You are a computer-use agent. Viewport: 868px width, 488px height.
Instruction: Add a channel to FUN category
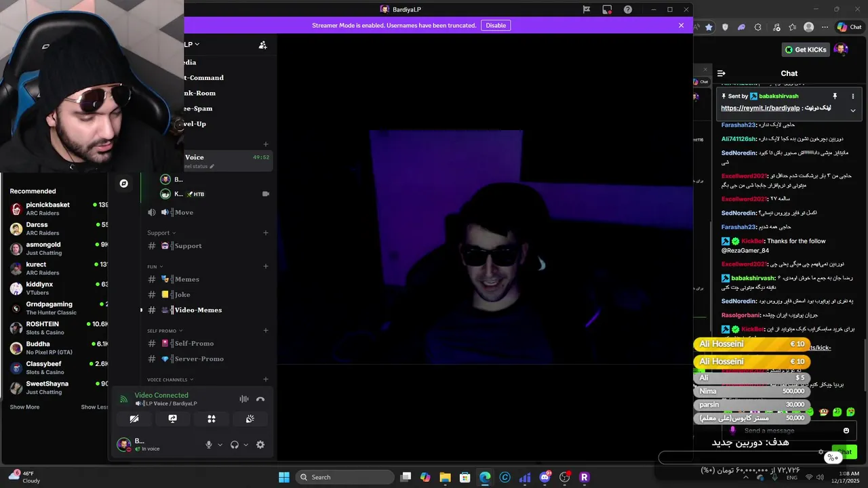point(266,266)
